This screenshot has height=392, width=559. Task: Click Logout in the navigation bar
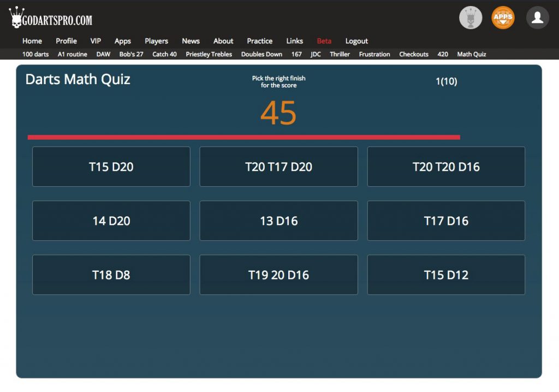[356, 41]
